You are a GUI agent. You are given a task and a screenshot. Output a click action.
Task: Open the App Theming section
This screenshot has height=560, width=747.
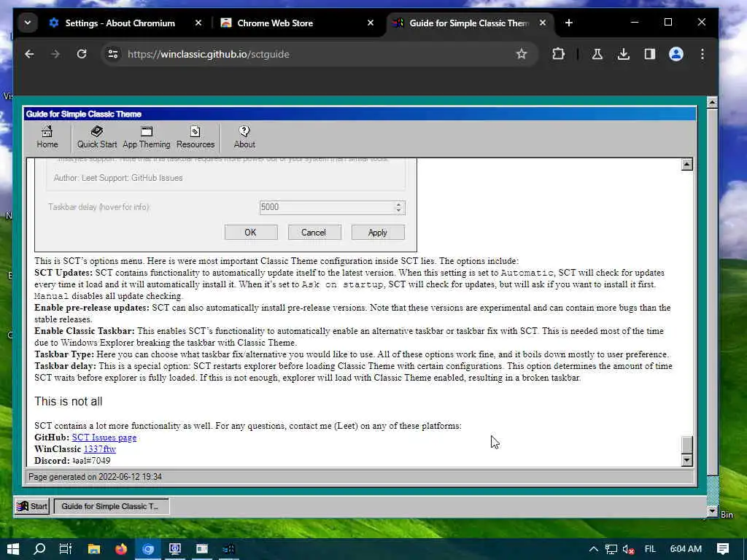pos(146,137)
